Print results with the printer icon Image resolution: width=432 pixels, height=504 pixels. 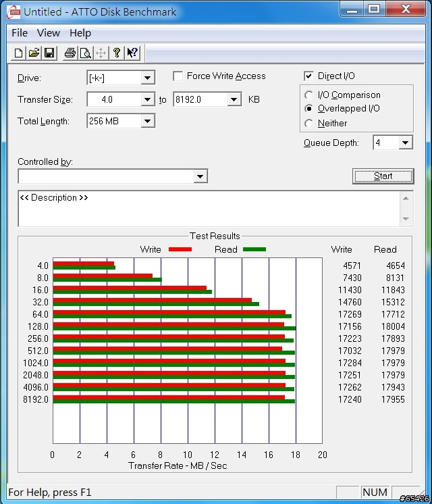tap(70, 53)
